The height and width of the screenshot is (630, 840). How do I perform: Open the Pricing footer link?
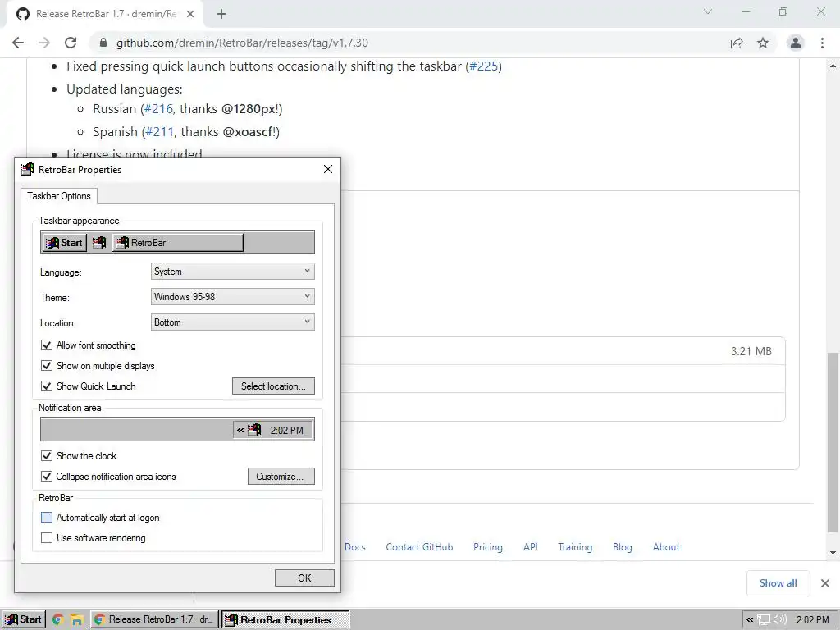pyautogui.click(x=488, y=547)
